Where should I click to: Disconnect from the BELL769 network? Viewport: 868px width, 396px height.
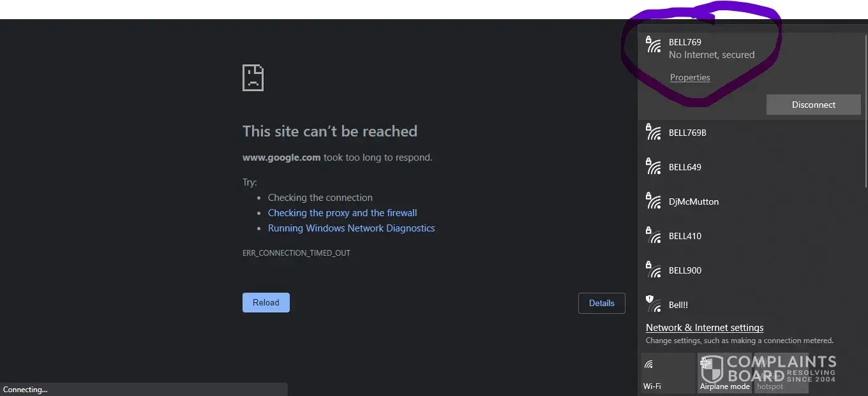pyautogui.click(x=814, y=105)
